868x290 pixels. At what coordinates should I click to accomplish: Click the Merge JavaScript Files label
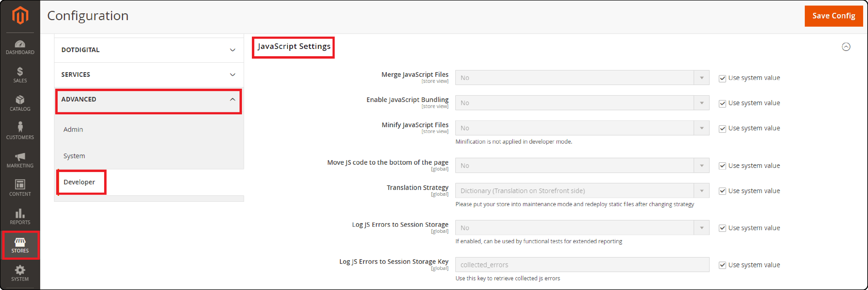415,75
